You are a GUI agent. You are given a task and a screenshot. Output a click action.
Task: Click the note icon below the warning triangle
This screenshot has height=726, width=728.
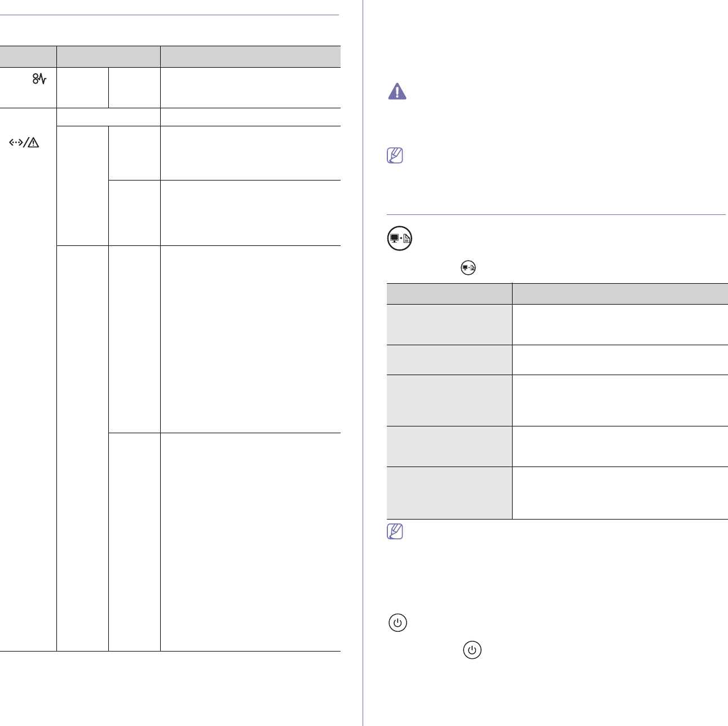click(395, 156)
